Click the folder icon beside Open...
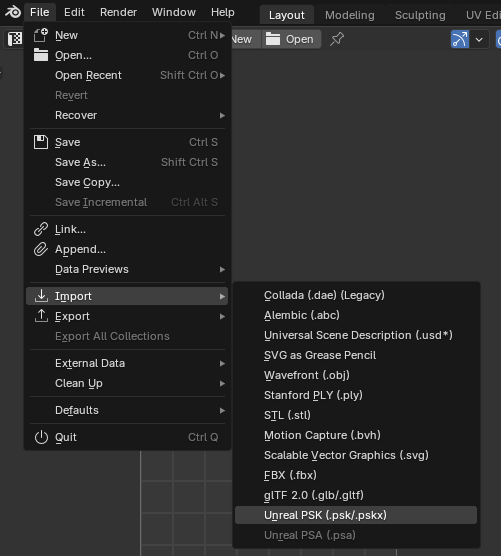 [41, 55]
